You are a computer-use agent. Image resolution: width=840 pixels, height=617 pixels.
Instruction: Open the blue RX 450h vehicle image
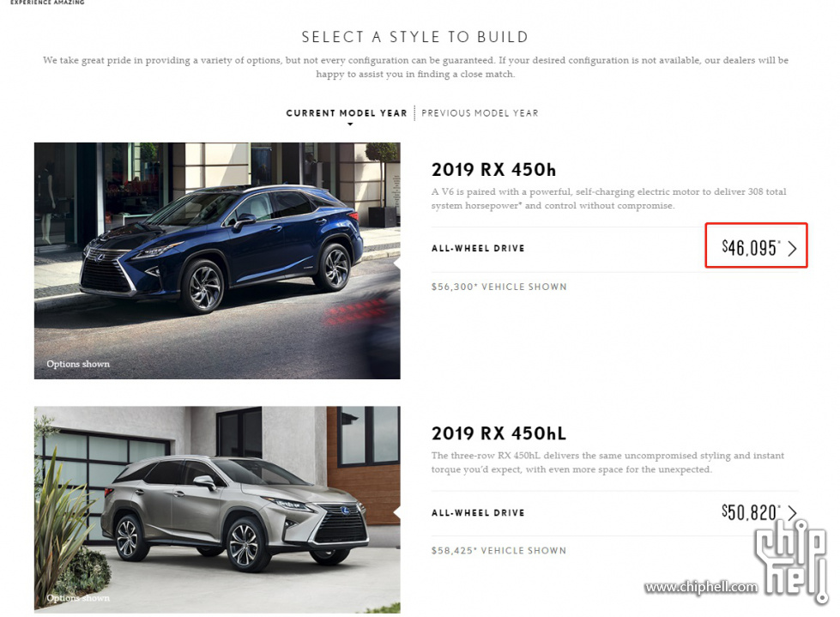point(217,261)
